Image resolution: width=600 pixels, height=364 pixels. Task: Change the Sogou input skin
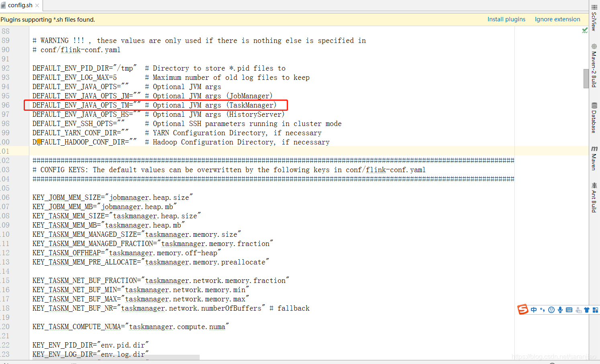(x=587, y=309)
